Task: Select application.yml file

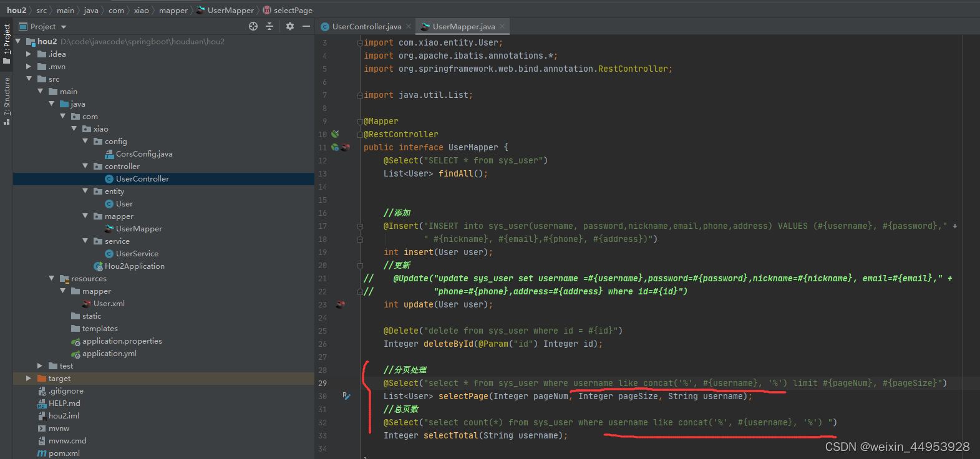Action: click(x=109, y=353)
